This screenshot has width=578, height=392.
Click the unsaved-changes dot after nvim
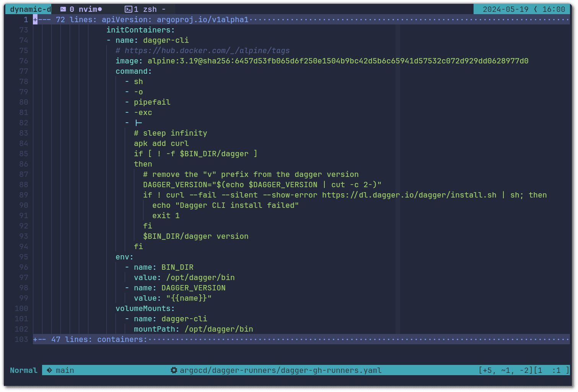[x=100, y=9]
